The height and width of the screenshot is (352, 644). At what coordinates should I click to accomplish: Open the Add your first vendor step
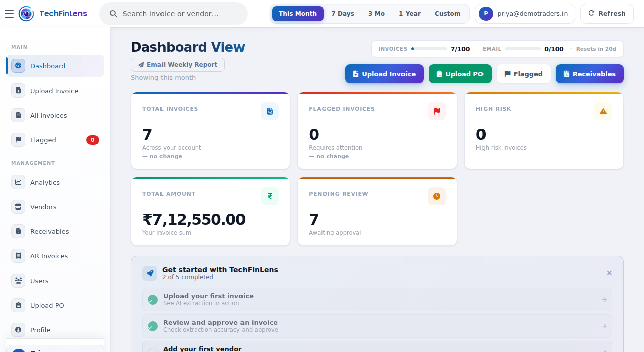coord(377,347)
